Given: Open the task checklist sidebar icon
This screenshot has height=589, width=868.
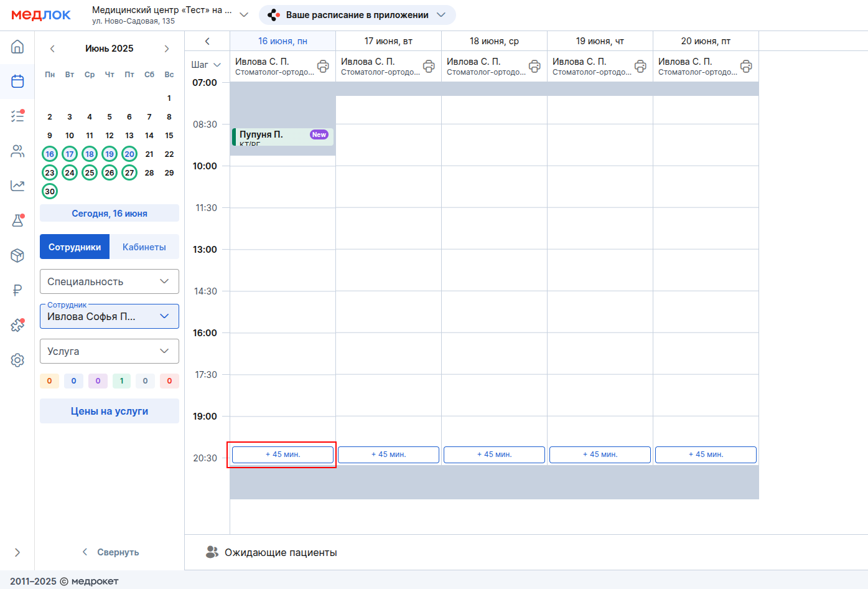Looking at the screenshot, I should tap(17, 116).
